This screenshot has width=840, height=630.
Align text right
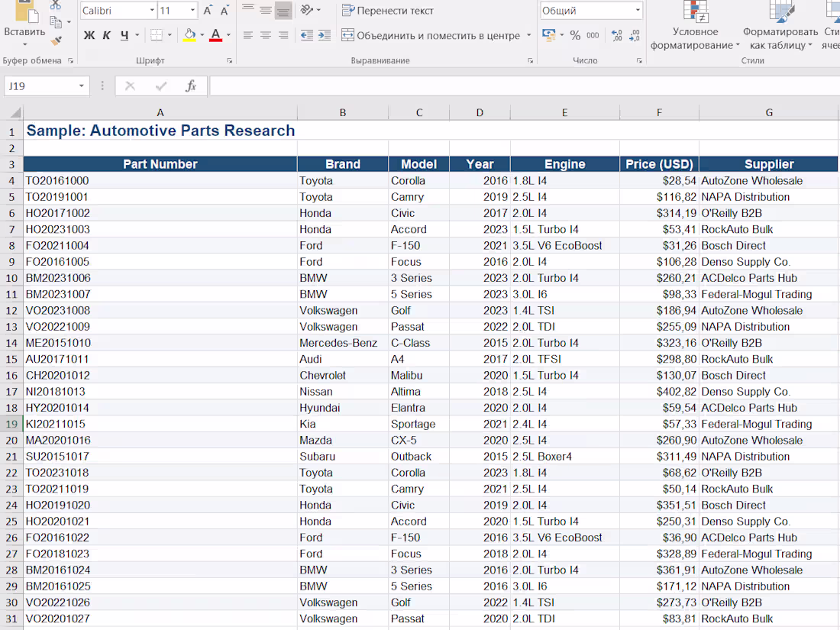[283, 35]
